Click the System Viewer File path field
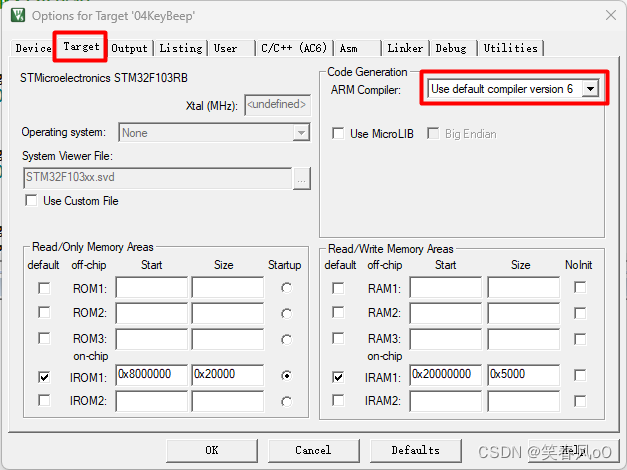 pyautogui.click(x=158, y=178)
